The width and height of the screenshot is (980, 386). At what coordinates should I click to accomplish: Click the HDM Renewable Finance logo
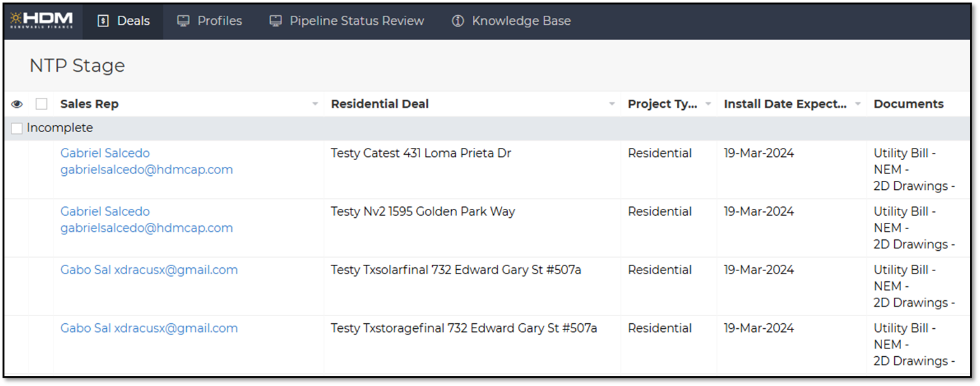point(42,21)
